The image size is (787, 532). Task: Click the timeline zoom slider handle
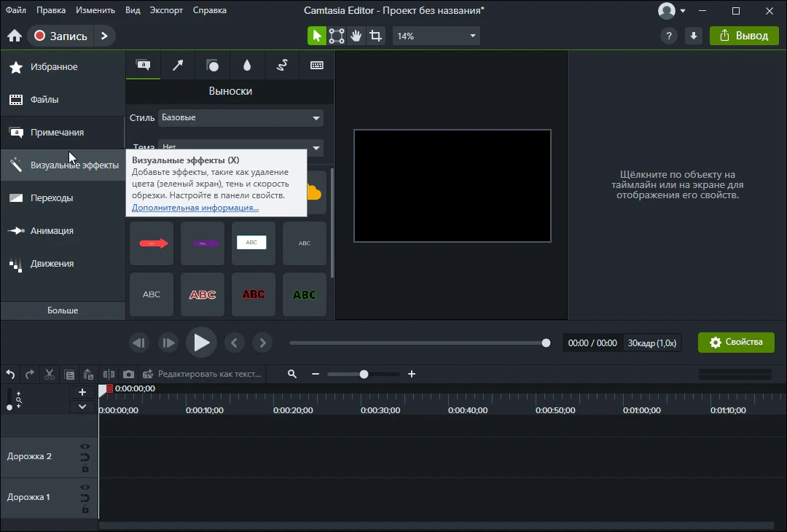coord(364,374)
